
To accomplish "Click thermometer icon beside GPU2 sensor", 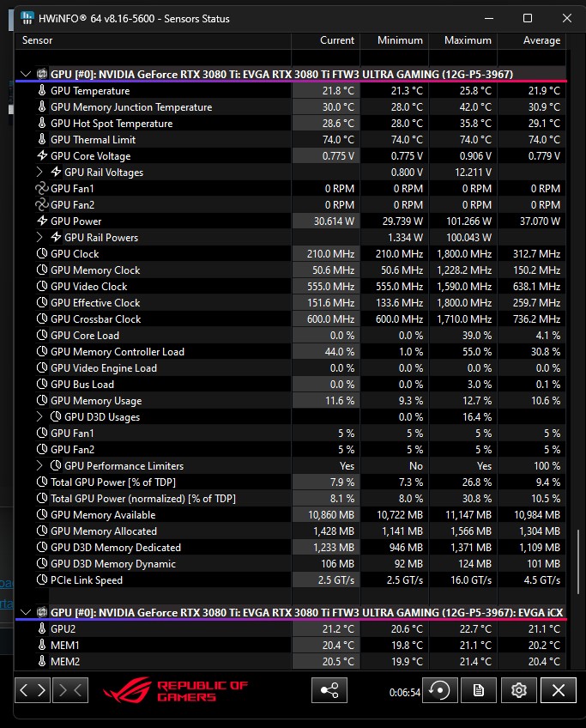I will point(42,628).
